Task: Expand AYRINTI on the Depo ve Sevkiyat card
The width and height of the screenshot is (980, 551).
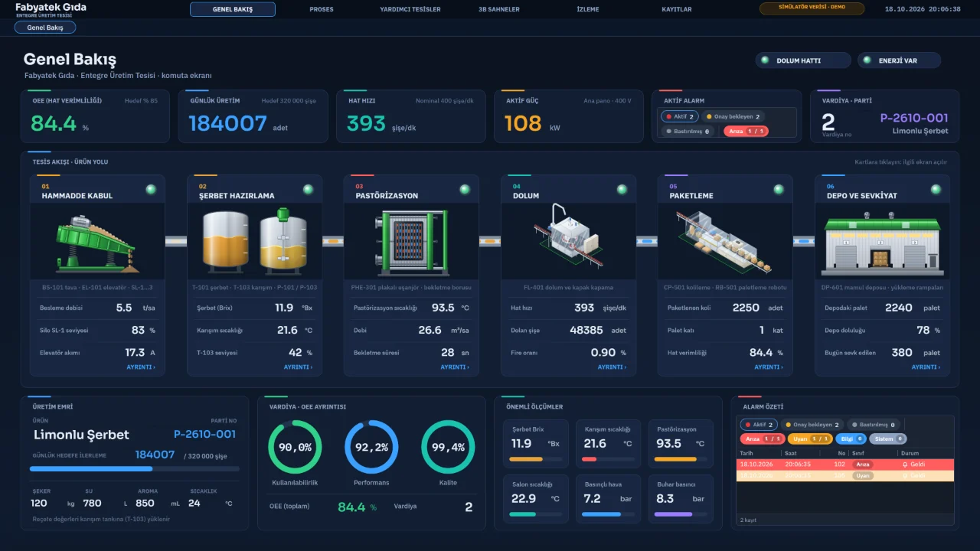Action: [926, 367]
